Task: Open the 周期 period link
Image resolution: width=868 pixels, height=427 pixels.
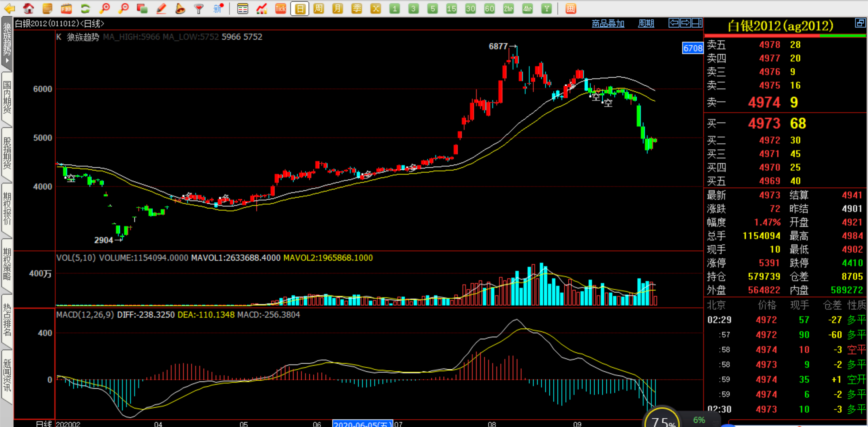Action: [646, 23]
